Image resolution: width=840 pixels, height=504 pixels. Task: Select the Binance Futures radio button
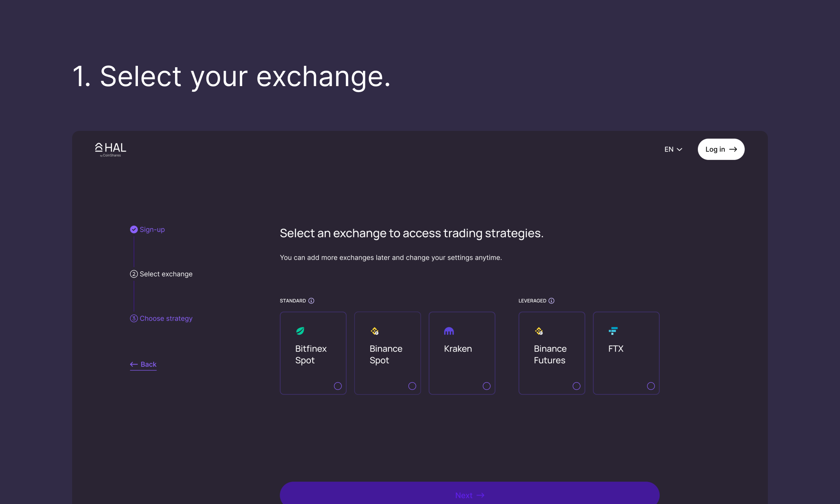576,386
